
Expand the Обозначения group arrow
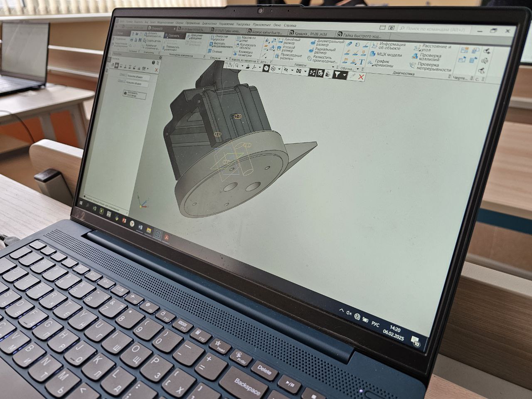[357, 69]
